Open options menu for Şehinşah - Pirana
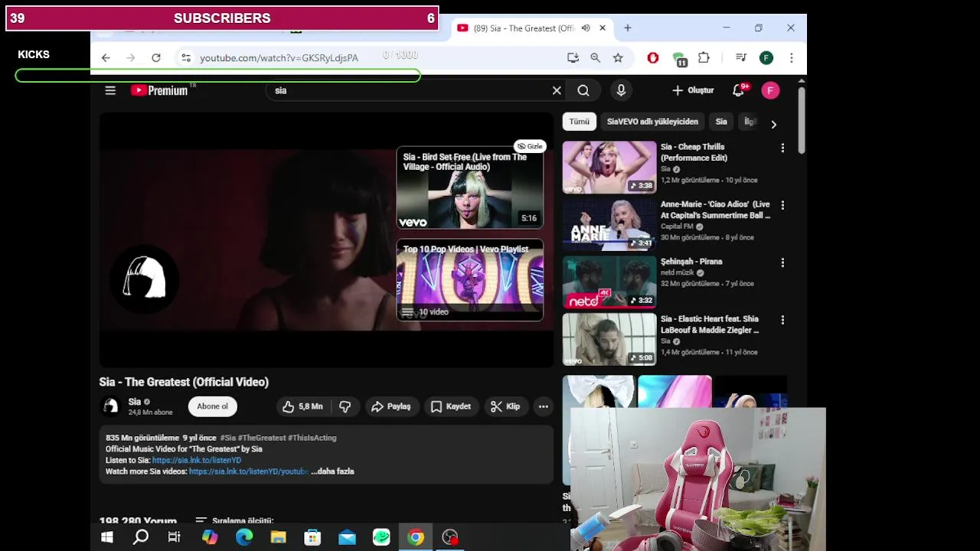 pyautogui.click(x=782, y=262)
